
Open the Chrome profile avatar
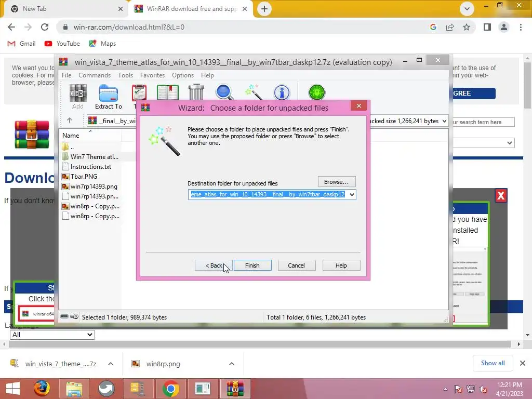(504, 27)
